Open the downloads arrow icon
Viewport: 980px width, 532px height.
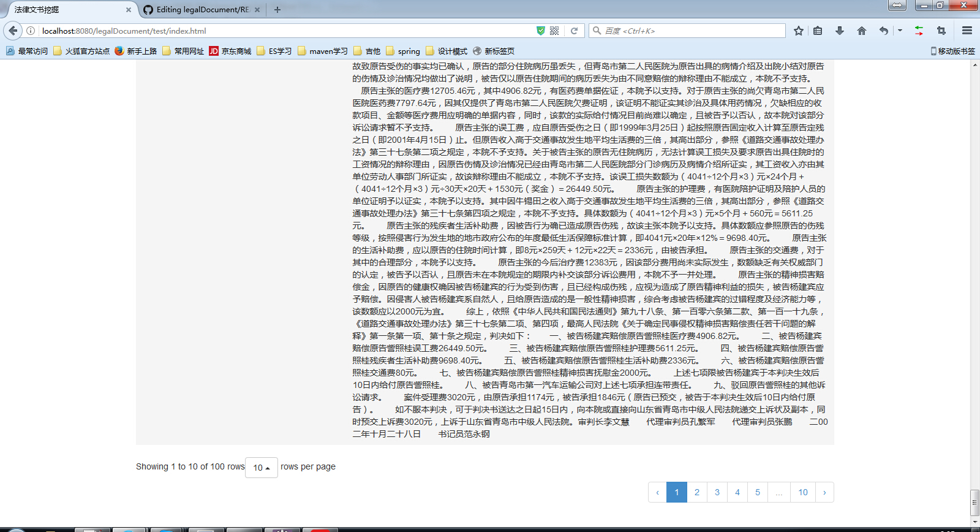point(840,31)
